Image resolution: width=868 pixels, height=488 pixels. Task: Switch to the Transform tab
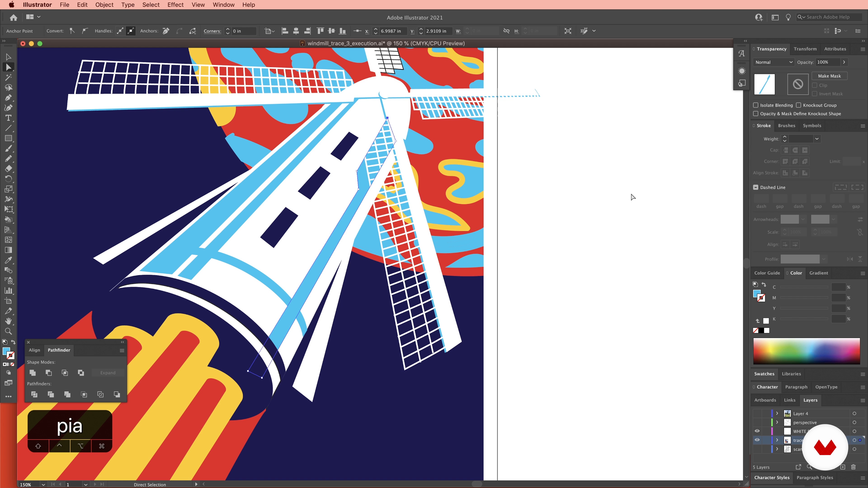[x=805, y=49]
